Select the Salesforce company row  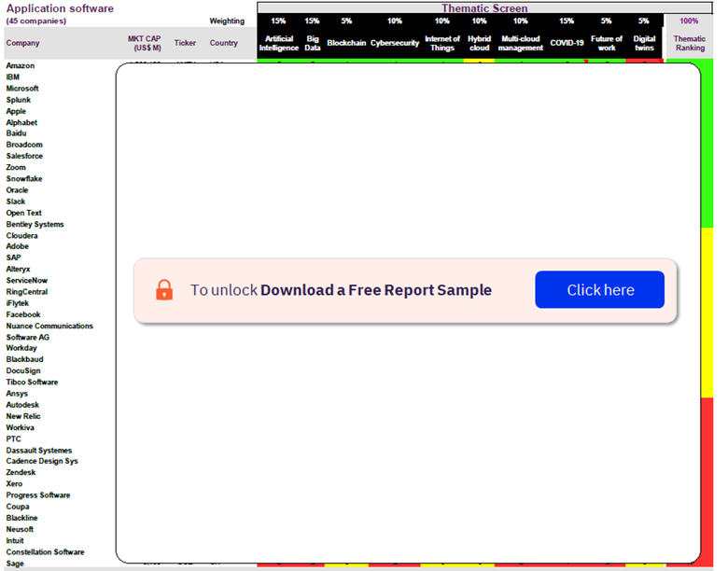click(24, 156)
